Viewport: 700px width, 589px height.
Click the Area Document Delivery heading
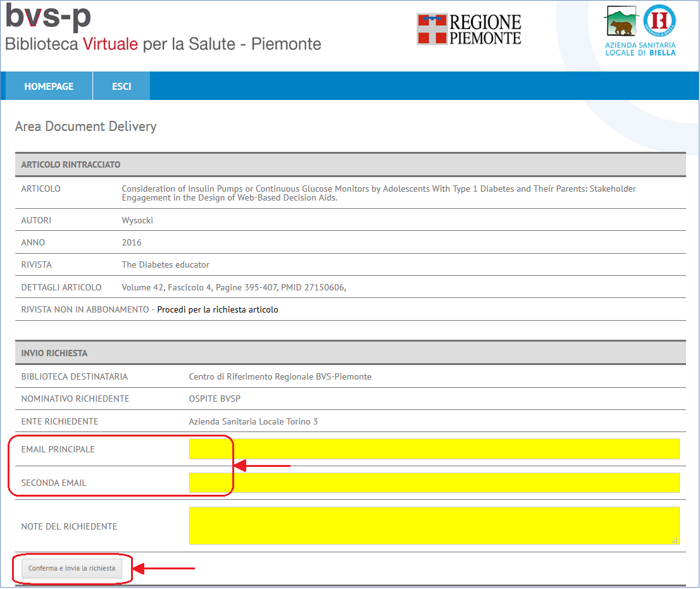click(85, 127)
